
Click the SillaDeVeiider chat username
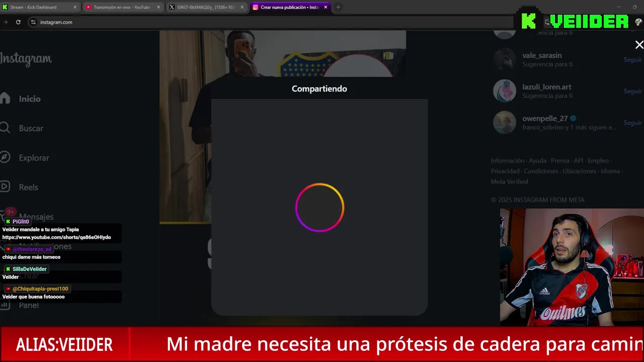point(30,269)
